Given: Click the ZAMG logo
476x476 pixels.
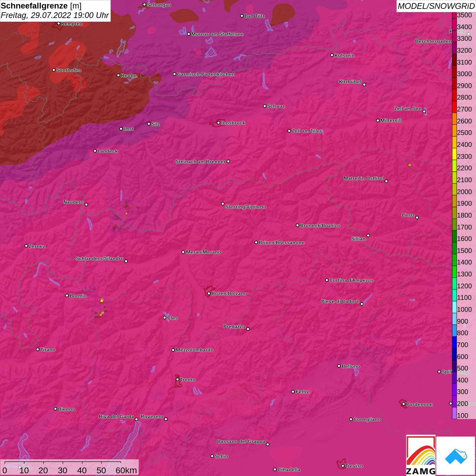Looking at the screenshot, I should (x=421, y=455).
